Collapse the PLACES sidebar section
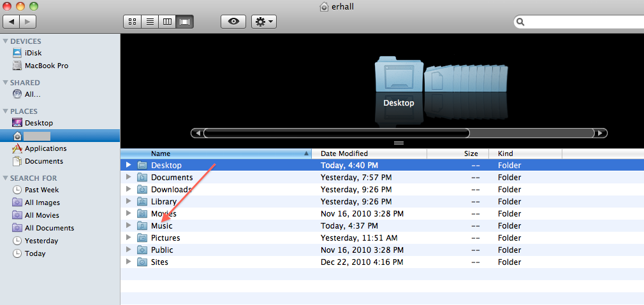The height and width of the screenshot is (305, 644). click(x=6, y=111)
